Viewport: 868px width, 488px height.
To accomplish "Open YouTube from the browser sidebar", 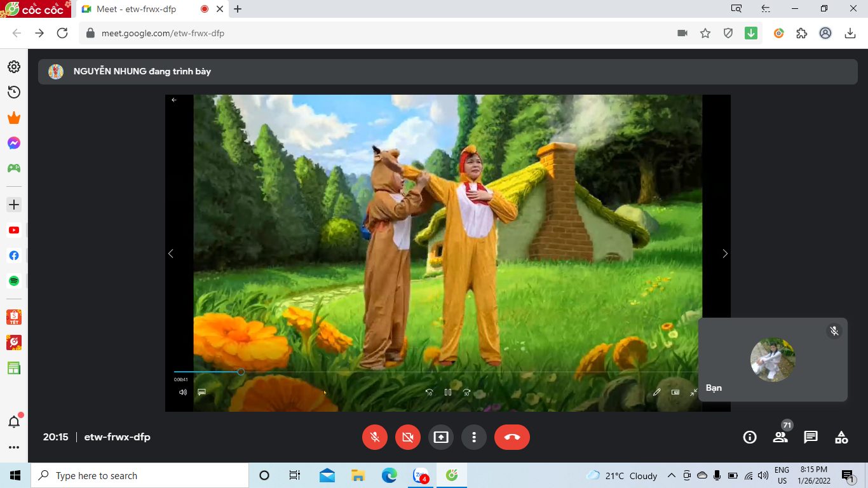I will click(14, 230).
